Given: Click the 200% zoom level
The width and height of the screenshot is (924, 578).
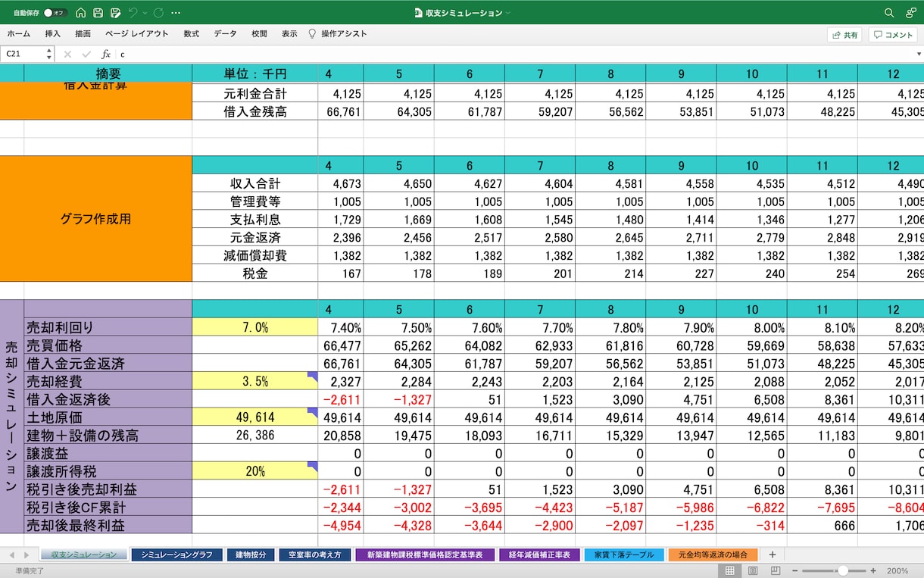Looking at the screenshot, I should point(897,570).
